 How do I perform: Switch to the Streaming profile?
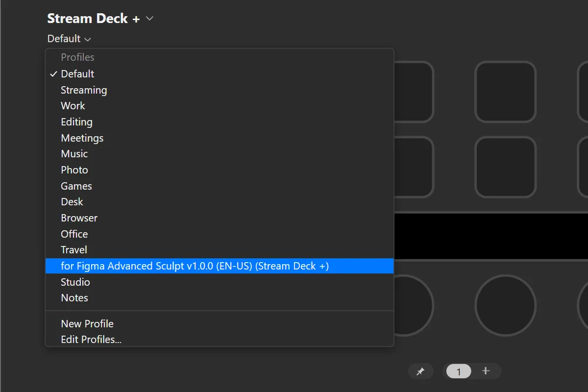pyautogui.click(x=220, y=90)
